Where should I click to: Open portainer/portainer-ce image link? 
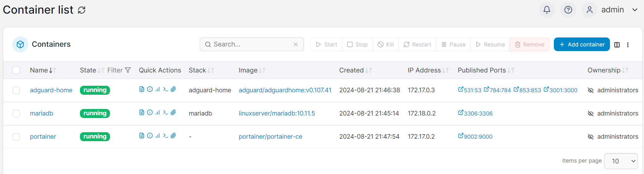[270, 137]
